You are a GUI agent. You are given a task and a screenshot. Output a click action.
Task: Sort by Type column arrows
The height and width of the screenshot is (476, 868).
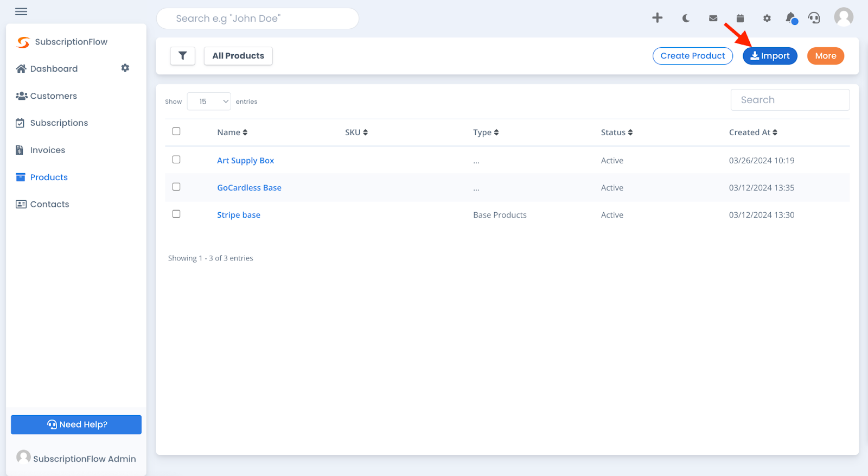496,132
